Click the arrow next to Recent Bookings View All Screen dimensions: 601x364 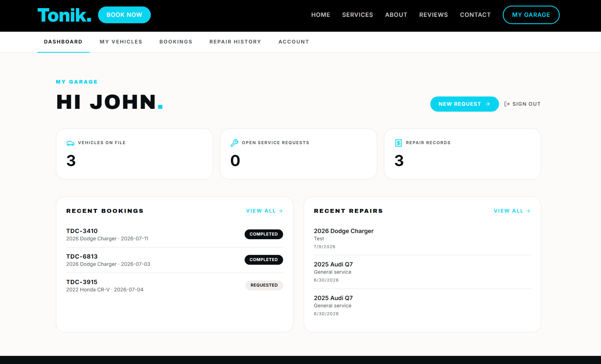pos(281,211)
